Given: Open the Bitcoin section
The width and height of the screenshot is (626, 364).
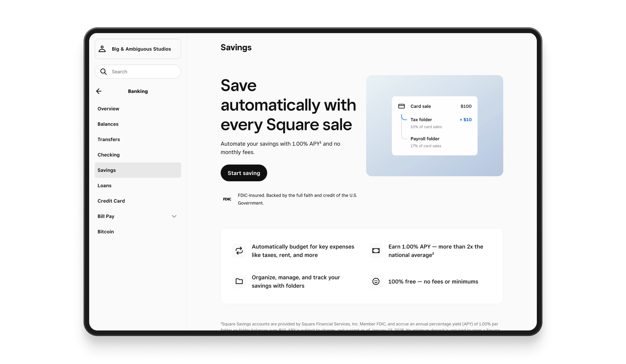Looking at the screenshot, I should (x=106, y=231).
